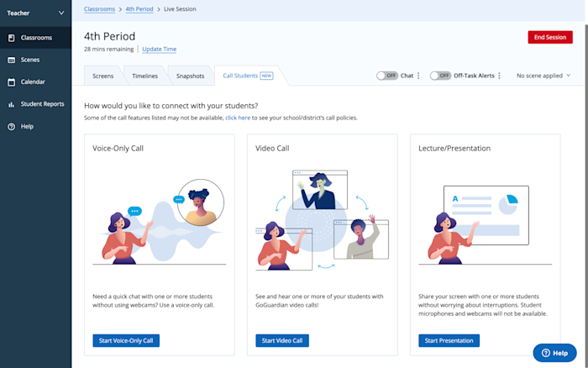
Task: Click the Video Call illustration
Action: (x=322, y=220)
